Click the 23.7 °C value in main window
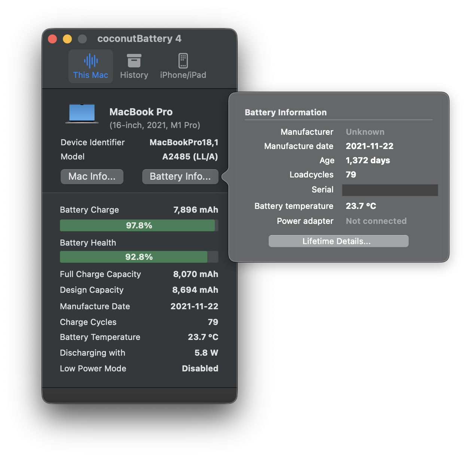This screenshot has width=476, height=459. (x=203, y=337)
